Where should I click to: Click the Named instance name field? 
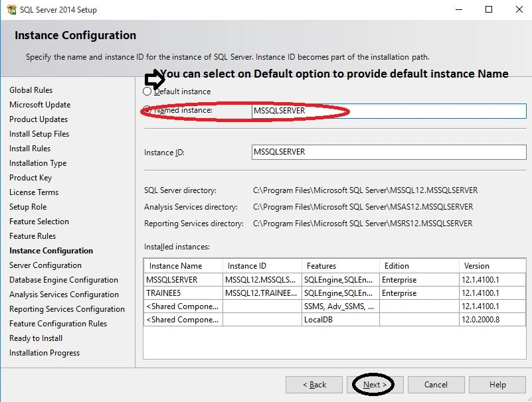(x=389, y=111)
